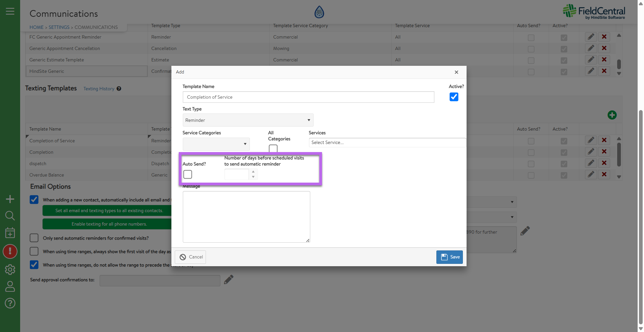Image resolution: width=644 pixels, height=332 pixels.
Task: Open the hamburger menu in the sidebar
Action: [x=10, y=11]
